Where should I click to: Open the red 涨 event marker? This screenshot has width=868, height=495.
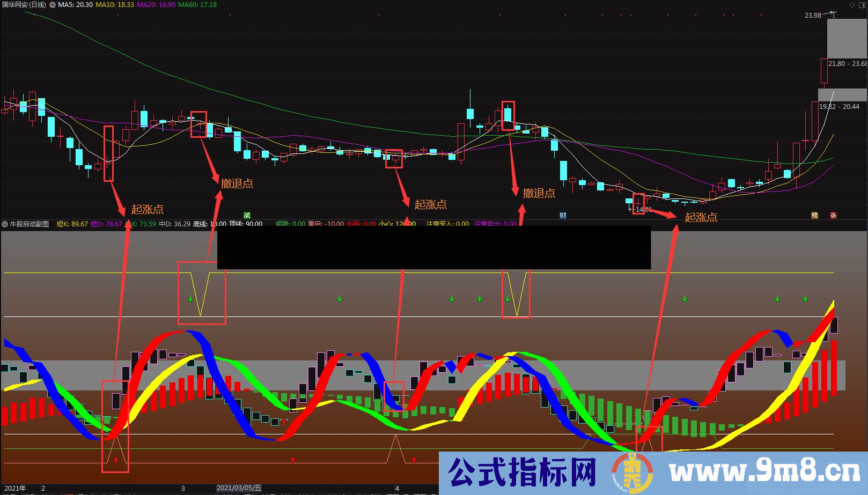coord(833,216)
